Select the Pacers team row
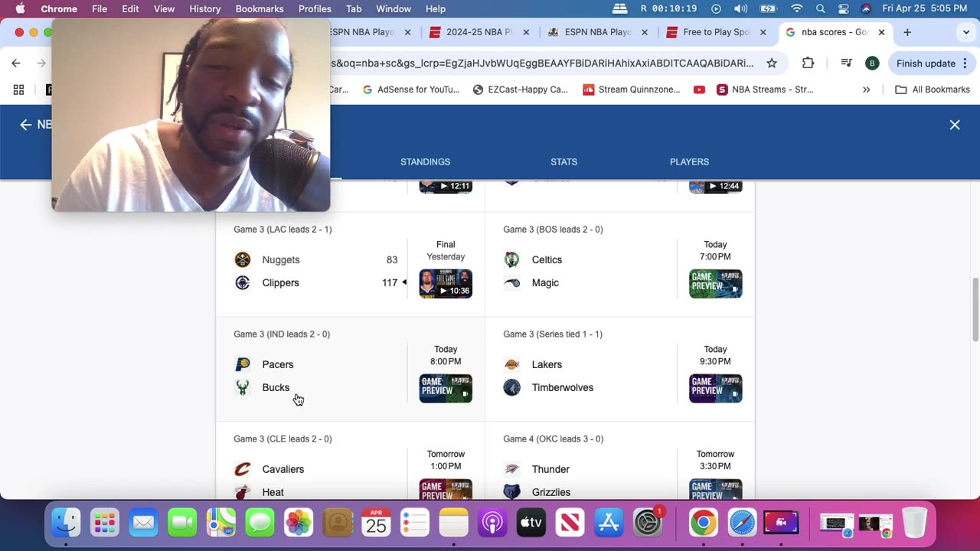 pyautogui.click(x=316, y=364)
